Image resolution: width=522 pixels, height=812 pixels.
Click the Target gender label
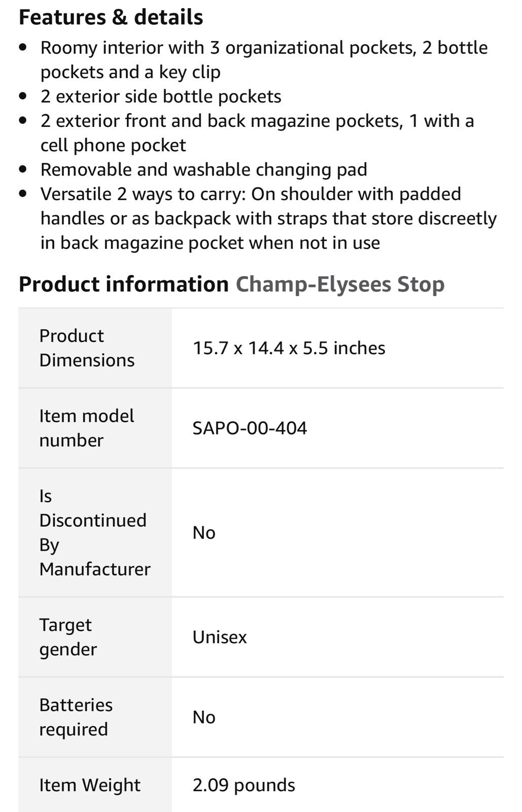point(68,637)
